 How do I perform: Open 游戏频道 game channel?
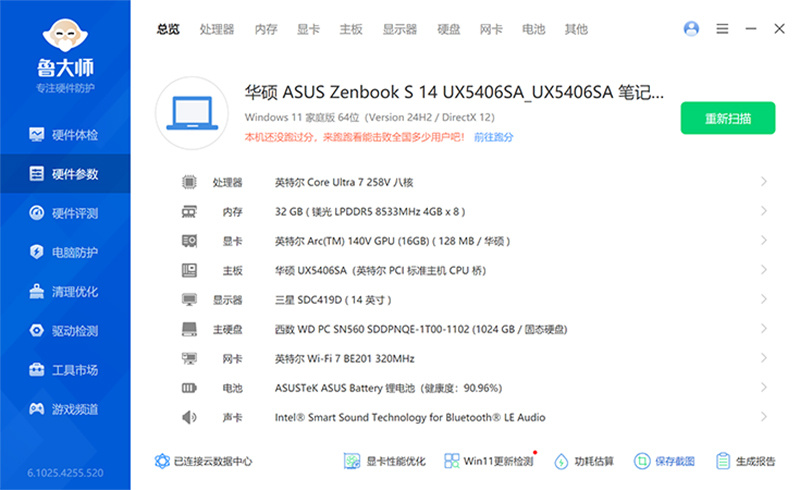click(x=65, y=409)
